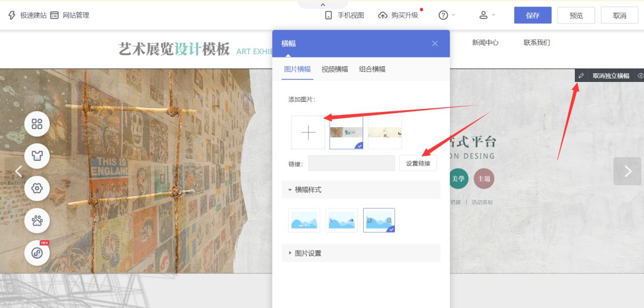The image size is (644, 308).
Task: Click the 链接 input field
Action: pos(352,163)
